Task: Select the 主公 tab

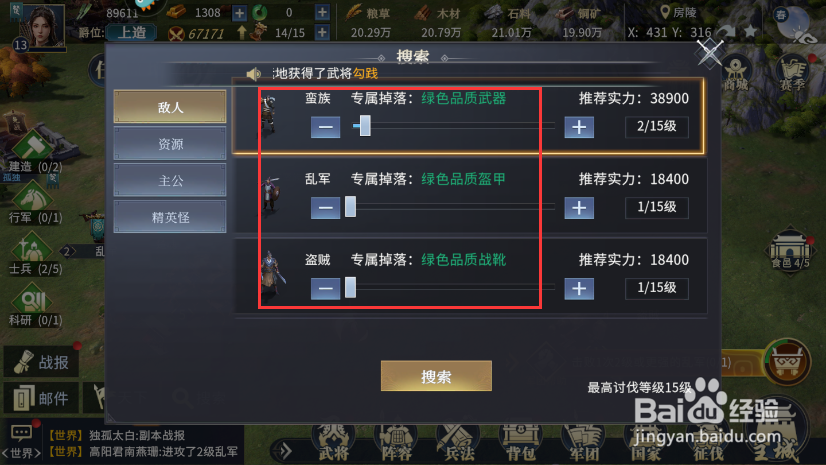Action: (x=170, y=181)
